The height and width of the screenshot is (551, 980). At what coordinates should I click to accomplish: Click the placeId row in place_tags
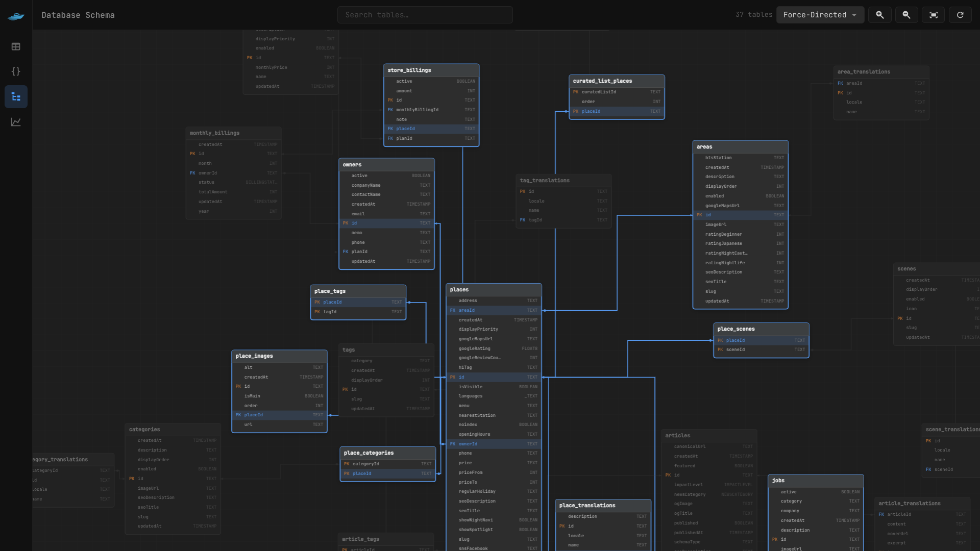[358, 302]
